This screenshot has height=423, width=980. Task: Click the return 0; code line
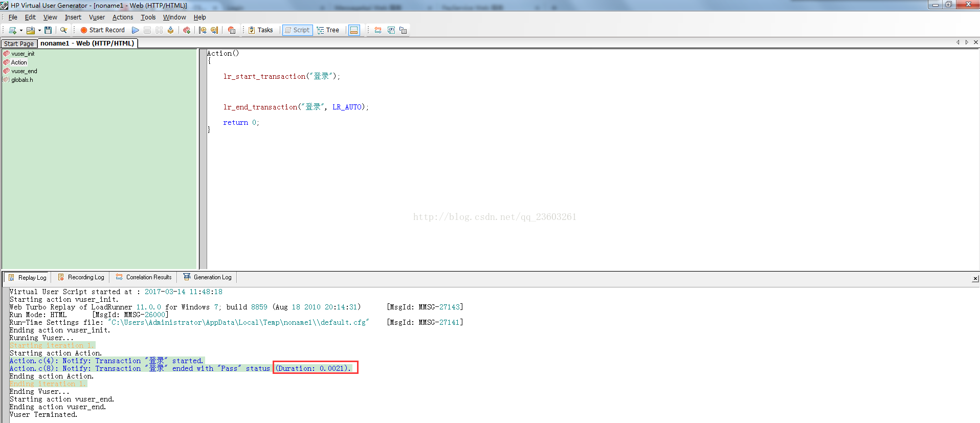pyautogui.click(x=241, y=122)
